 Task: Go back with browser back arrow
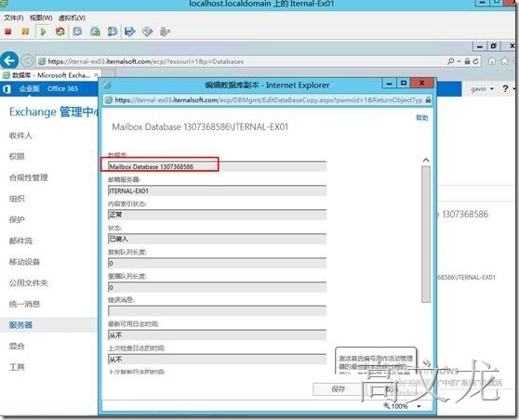pos(9,60)
